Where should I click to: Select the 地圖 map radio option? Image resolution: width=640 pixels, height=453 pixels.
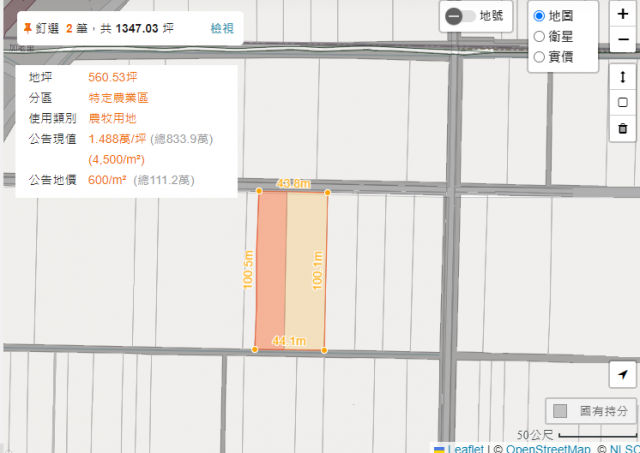540,17
